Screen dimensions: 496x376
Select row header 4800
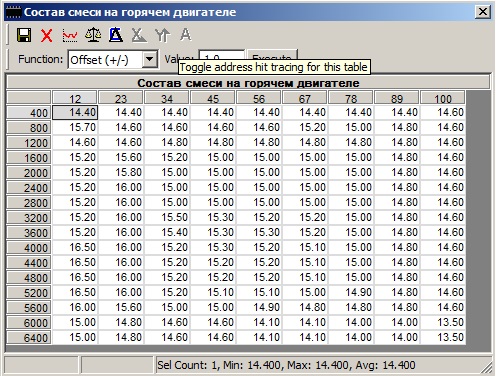point(29,278)
